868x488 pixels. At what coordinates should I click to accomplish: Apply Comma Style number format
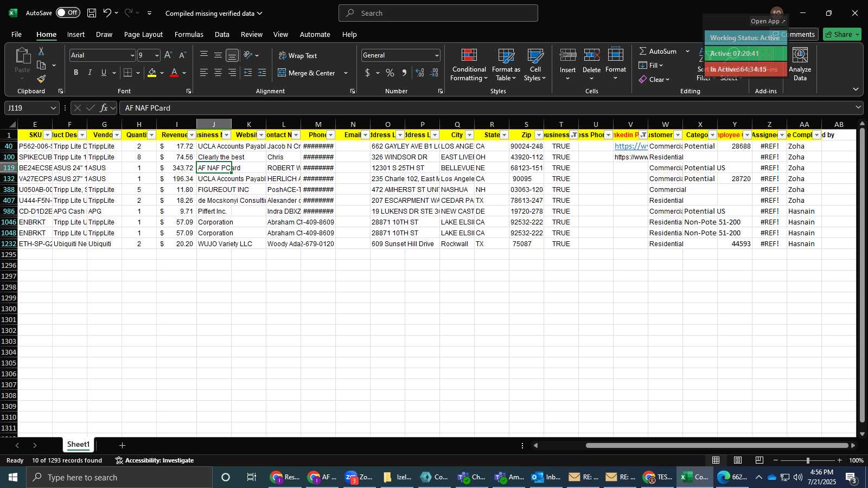pyautogui.click(x=404, y=73)
